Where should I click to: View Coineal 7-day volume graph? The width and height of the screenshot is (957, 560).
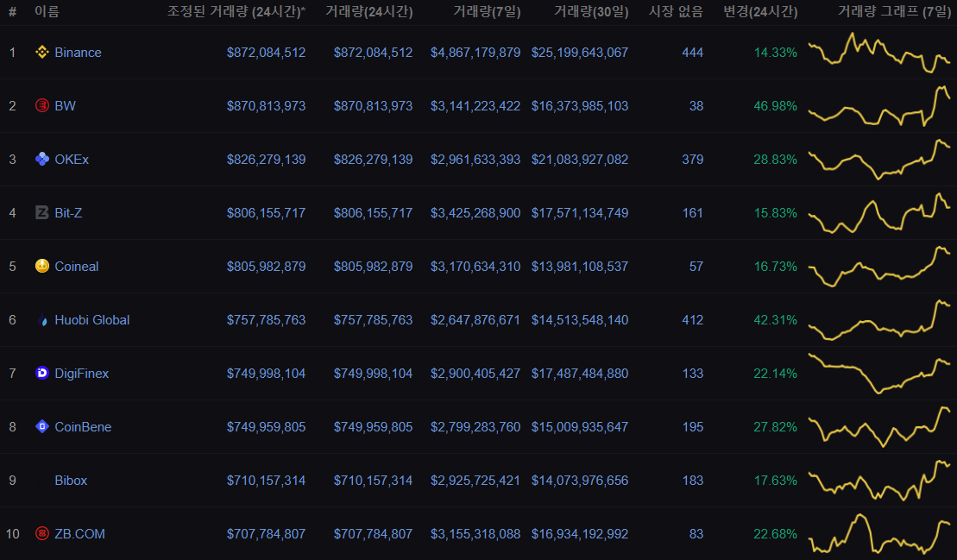tap(879, 267)
